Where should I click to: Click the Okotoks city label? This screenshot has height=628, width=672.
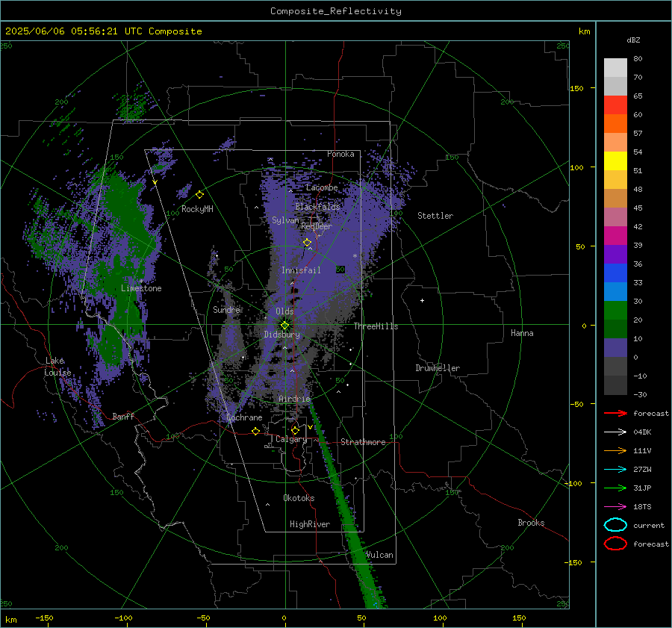[299, 497]
